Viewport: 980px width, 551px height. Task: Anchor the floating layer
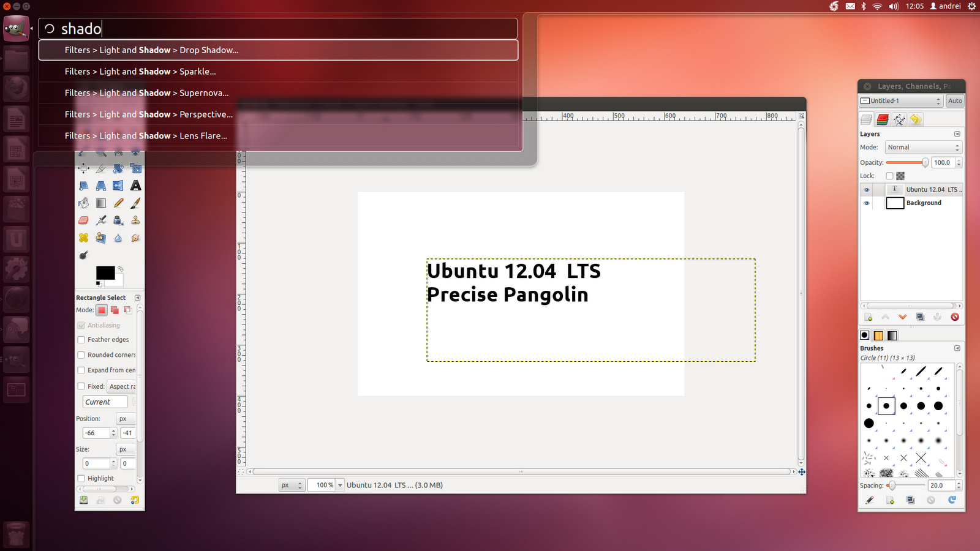(938, 317)
